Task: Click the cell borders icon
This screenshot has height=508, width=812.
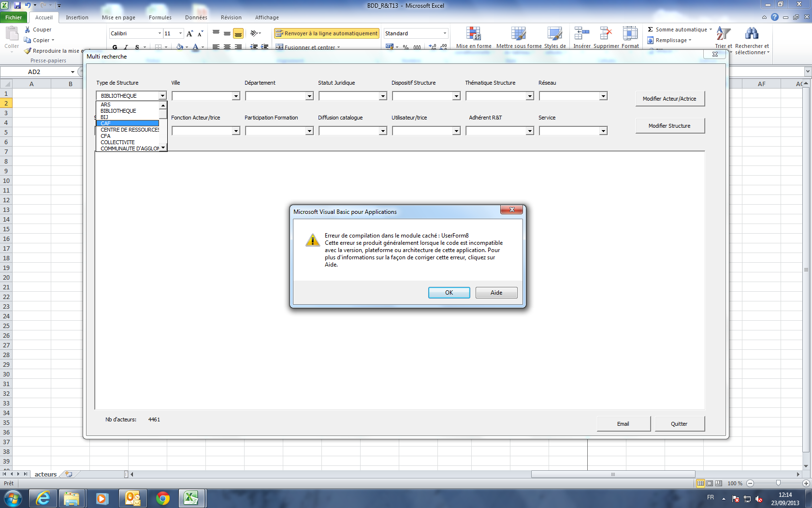Action: coord(158,47)
